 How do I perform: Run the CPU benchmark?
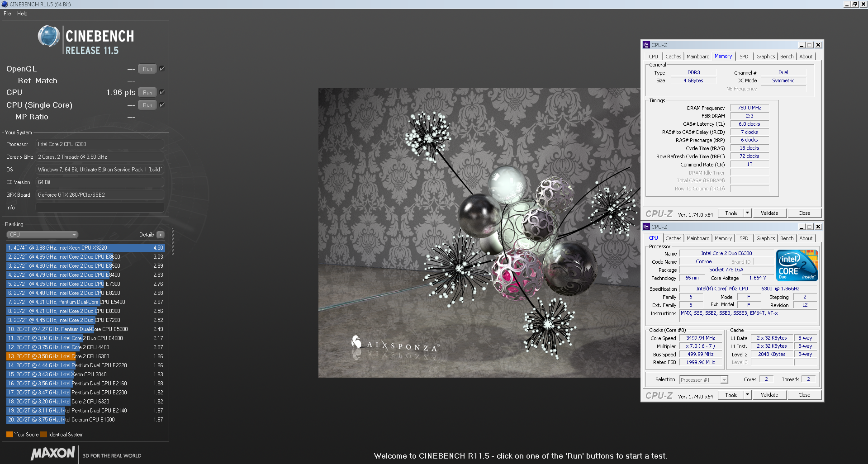[147, 93]
